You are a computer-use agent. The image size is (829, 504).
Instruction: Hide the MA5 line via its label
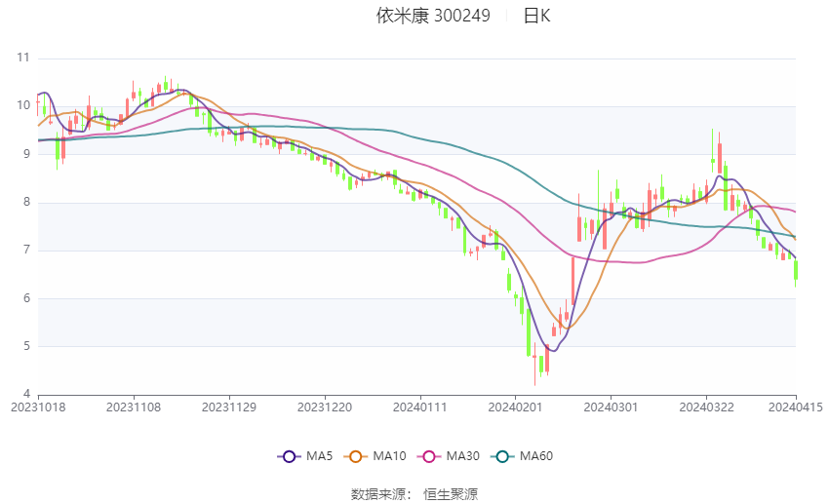319,456
